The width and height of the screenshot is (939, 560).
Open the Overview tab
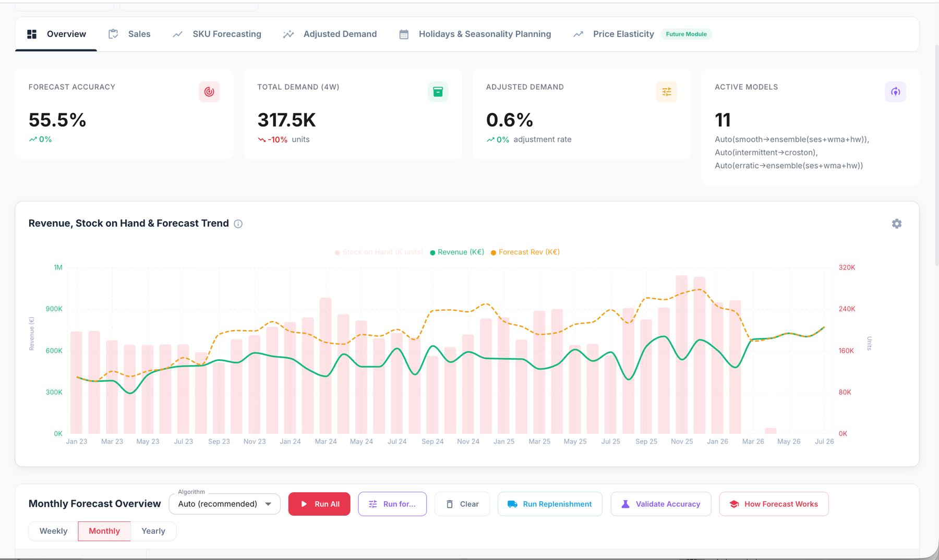pos(56,34)
